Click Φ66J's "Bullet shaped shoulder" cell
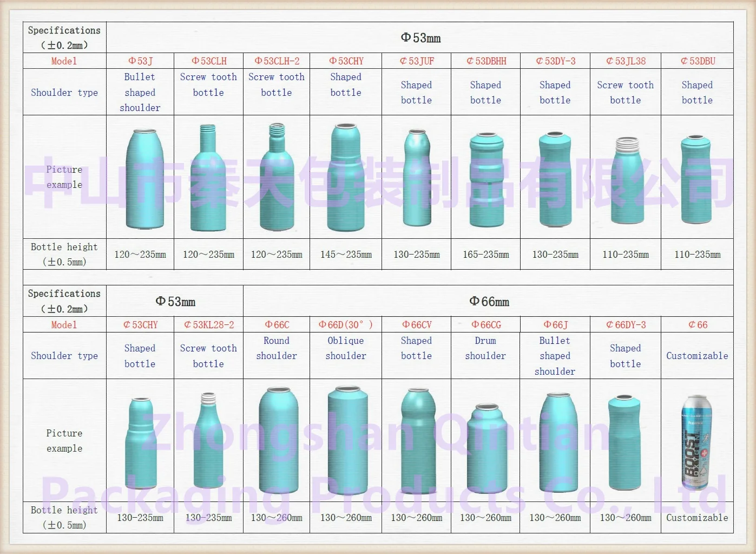The image size is (756, 554). (x=555, y=356)
